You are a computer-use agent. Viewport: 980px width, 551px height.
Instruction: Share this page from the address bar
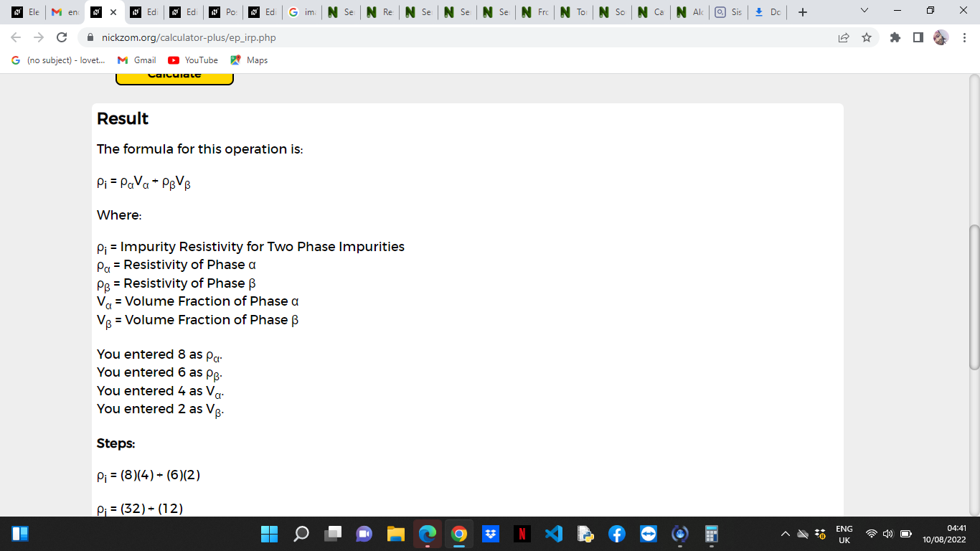coord(844,37)
